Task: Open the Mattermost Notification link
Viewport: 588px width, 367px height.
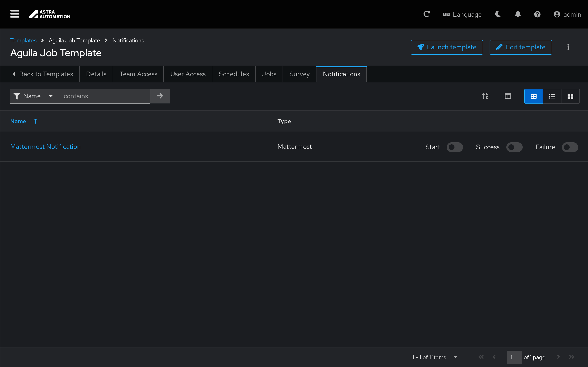Action: (46, 147)
